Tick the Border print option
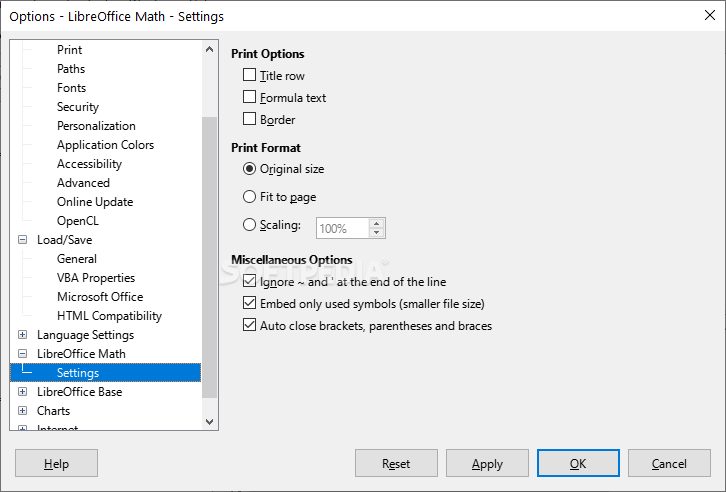The height and width of the screenshot is (492, 726). [249, 119]
